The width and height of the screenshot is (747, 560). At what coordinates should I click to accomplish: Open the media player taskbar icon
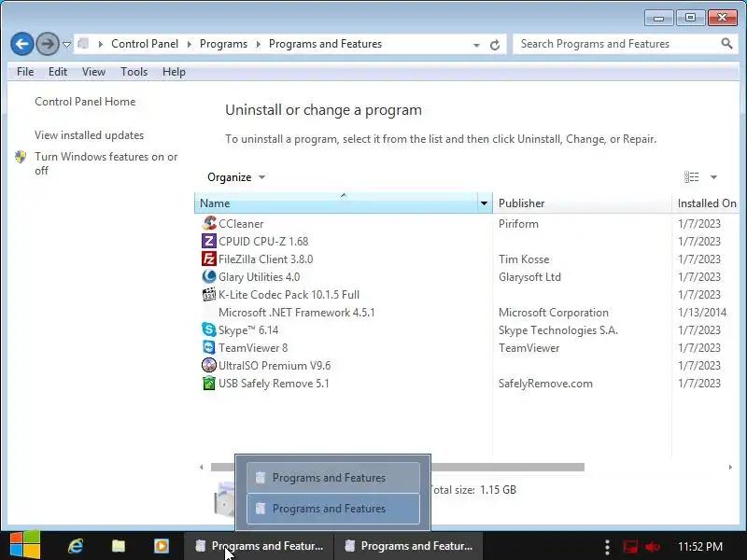pyautogui.click(x=162, y=546)
